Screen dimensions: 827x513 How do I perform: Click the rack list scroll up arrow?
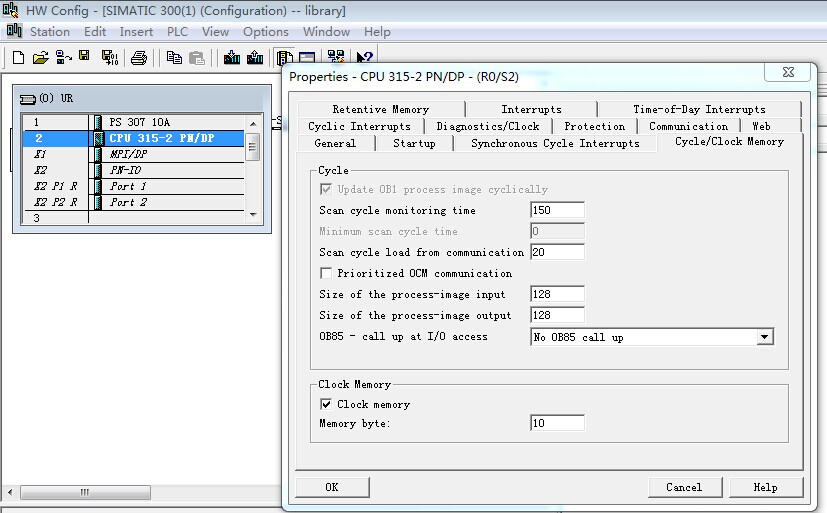[x=253, y=123]
